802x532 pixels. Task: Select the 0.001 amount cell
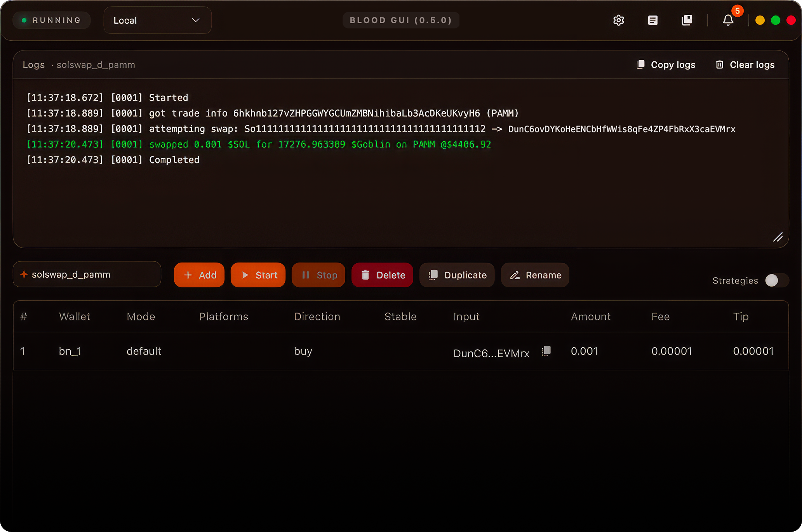(x=584, y=351)
